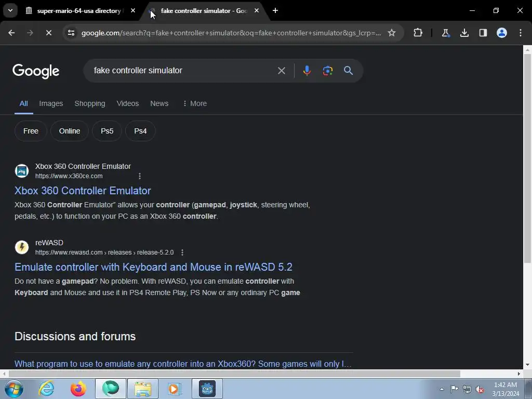532x399 pixels.
Task: Open Action Center flag icon
Action: click(x=454, y=389)
